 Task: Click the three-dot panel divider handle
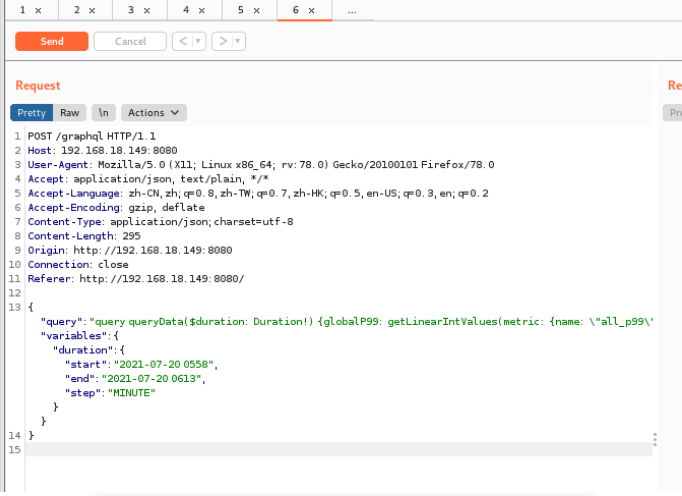tap(655, 439)
